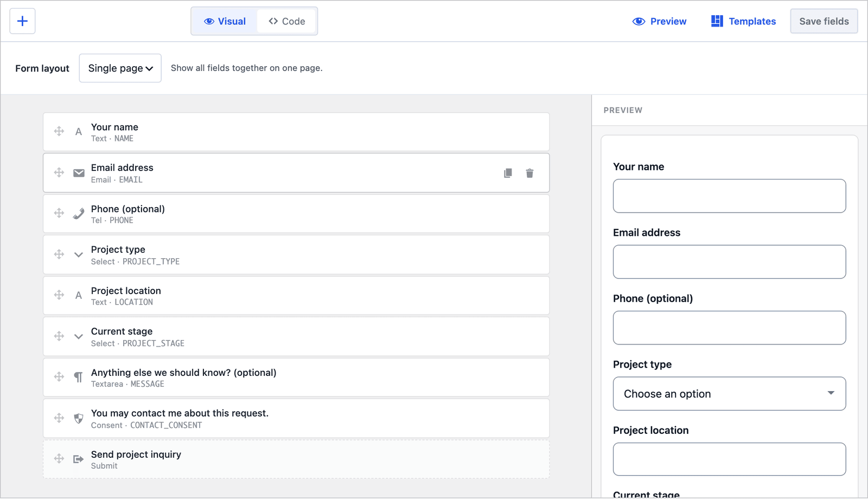Click paragraph icon of Anything else row
The width and height of the screenshot is (868, 499).
(79, 378)
